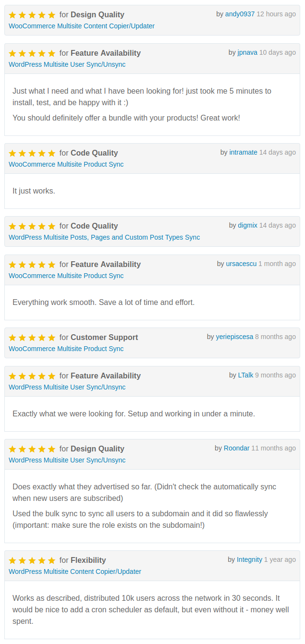The height and width of the screenshot is (644, 305).
Task: Open the product link under Integnity's Flexibility review
Action: (x=75, y=571)
